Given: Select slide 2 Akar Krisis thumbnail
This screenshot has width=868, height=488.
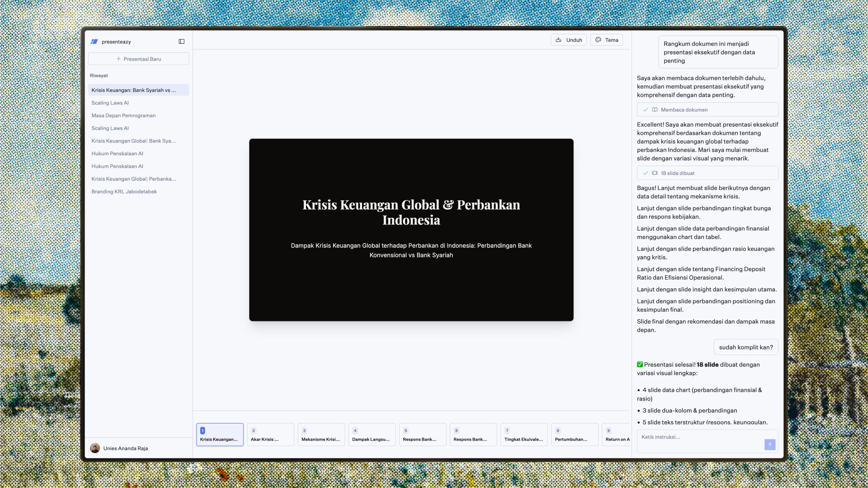Looking at the screenshot, I should (x=270, y=435).
